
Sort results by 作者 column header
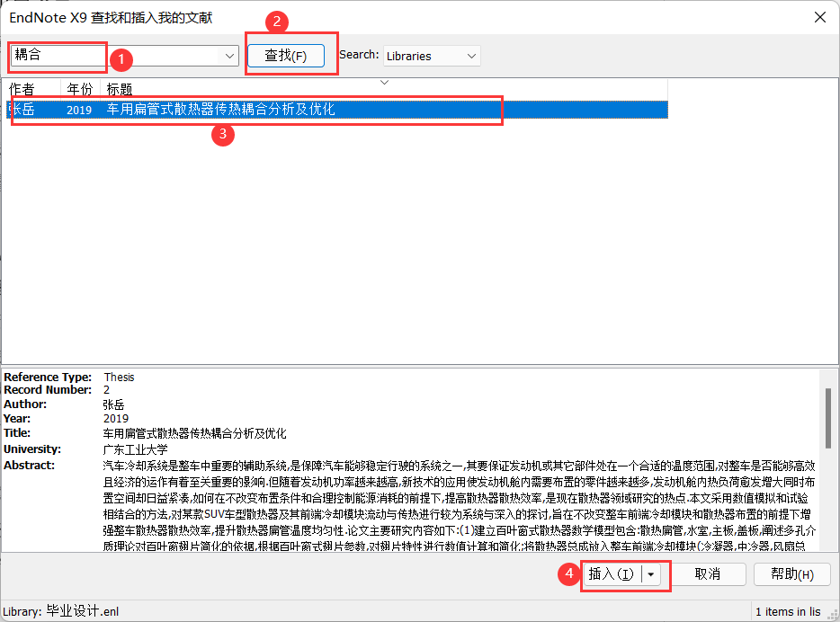tap(22, 89)
